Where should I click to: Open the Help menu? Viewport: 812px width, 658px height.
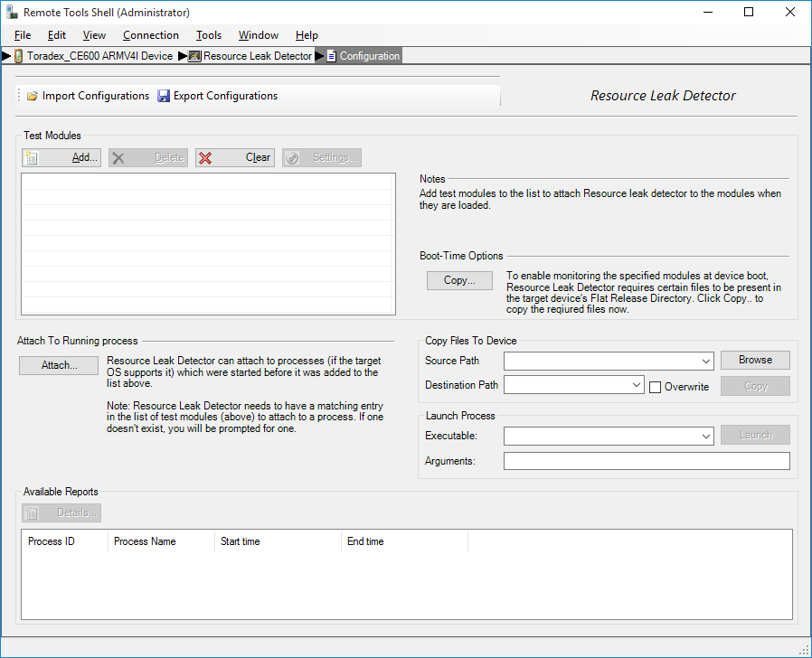307,35
